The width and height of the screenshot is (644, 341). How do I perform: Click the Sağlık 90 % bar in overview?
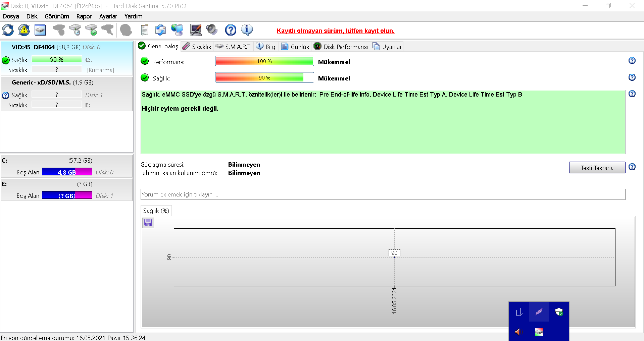(264, 77)
